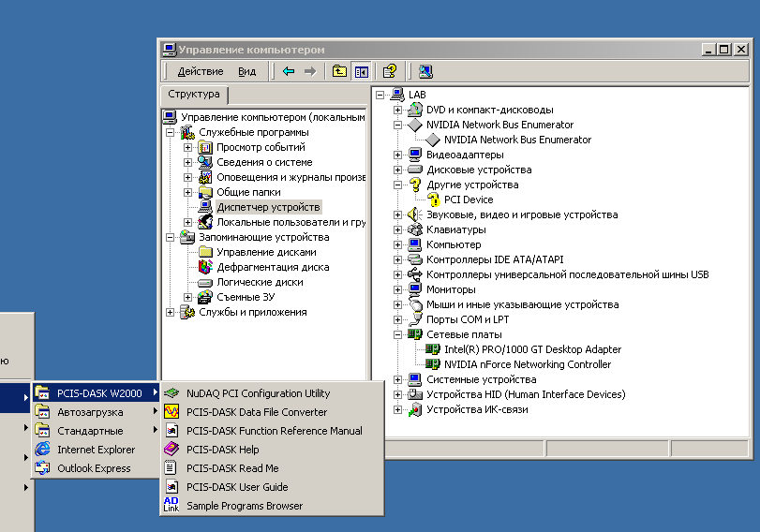Select the unknown PCI Device entry
Viewport: 760px width, 532px height.
(468, 199)
